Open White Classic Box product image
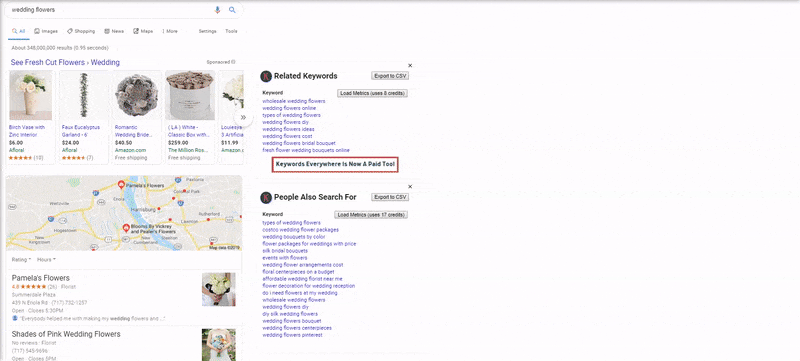Image resolution: width=800 pixels, height=361 pixels. (x=190, y=95)
